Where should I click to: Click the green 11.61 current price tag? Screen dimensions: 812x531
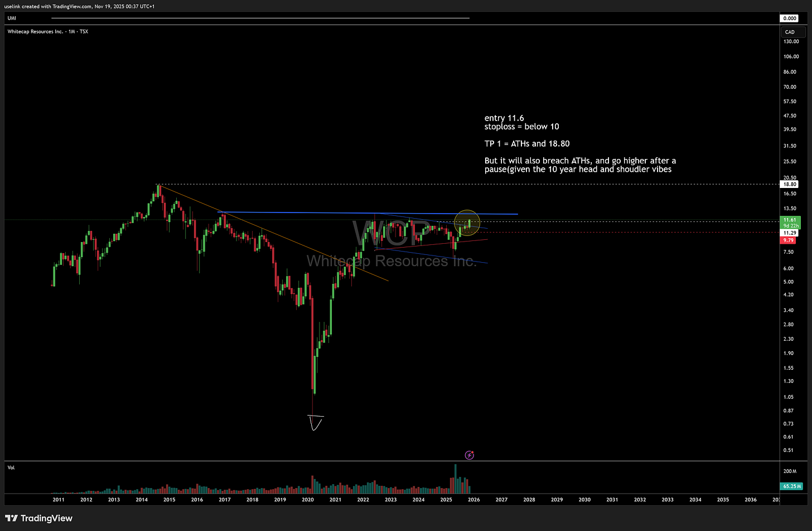(x=790, y=223)
